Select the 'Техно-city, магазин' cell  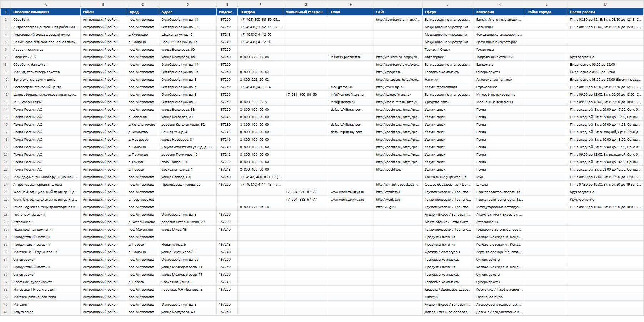[x=46, y=215]
